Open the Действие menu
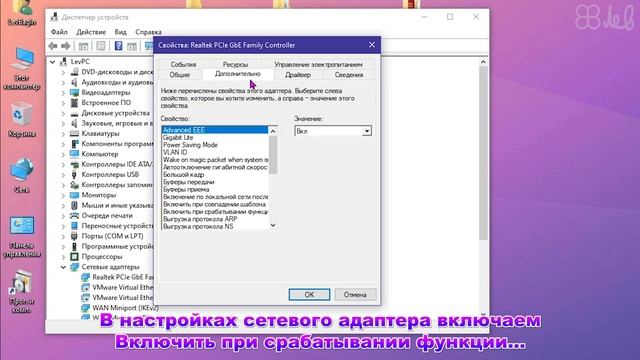640x360 pixels. coord(91,32)
